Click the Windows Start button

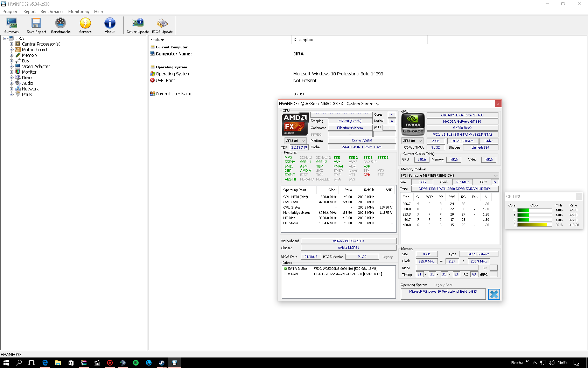click(x=6, y=363)
